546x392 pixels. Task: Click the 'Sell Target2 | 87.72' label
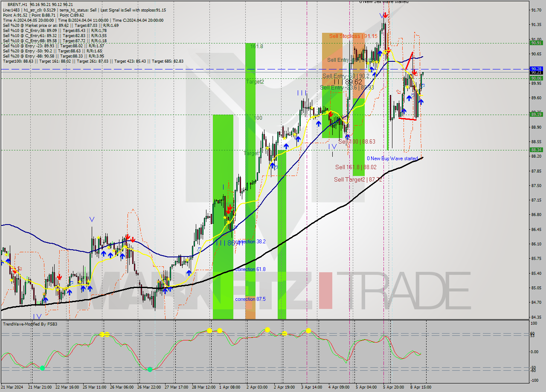(x=357, y=180)
